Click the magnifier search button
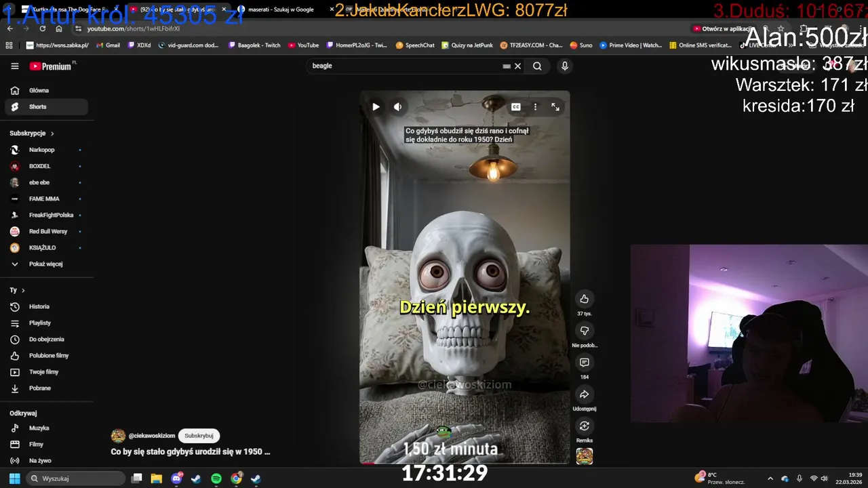This screenshot has width=868, height=488. [537, 66]
